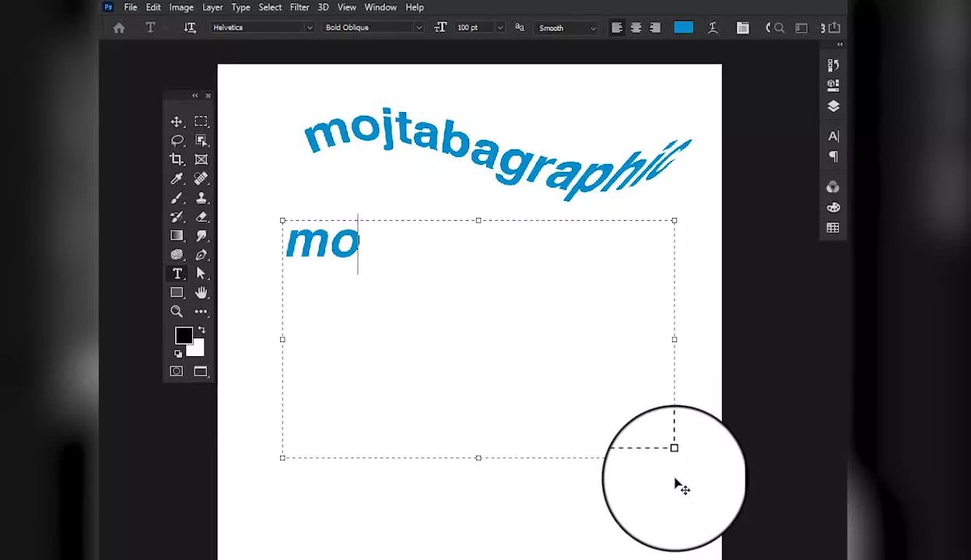Open the History panel icon
This screenshot has height=560, width=971.
pyautogui.click(x=833, y=65)
